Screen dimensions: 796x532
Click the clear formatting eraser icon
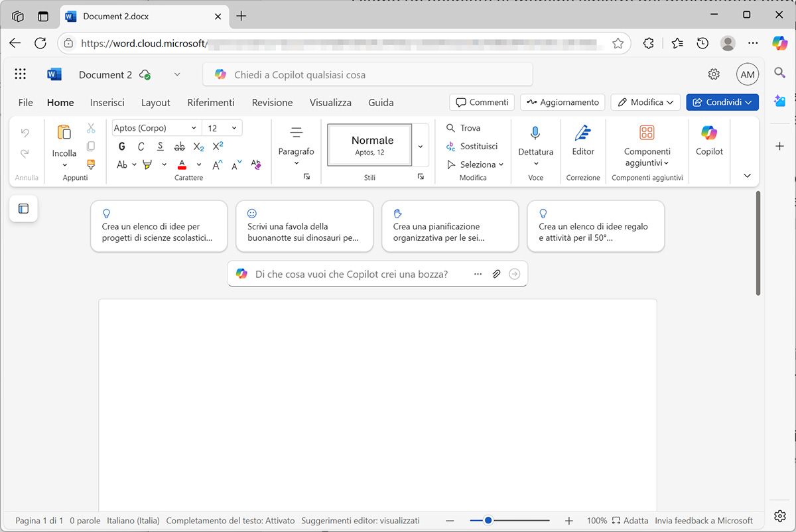(x=256, y=165)
